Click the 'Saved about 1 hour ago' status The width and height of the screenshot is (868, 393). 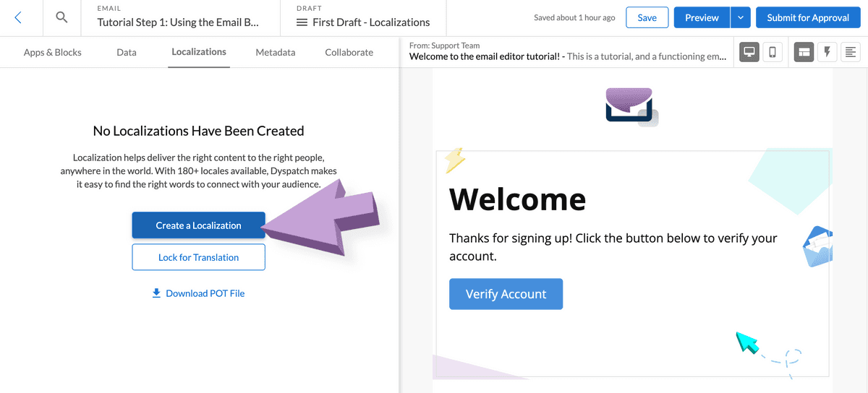tap(574, 17)
